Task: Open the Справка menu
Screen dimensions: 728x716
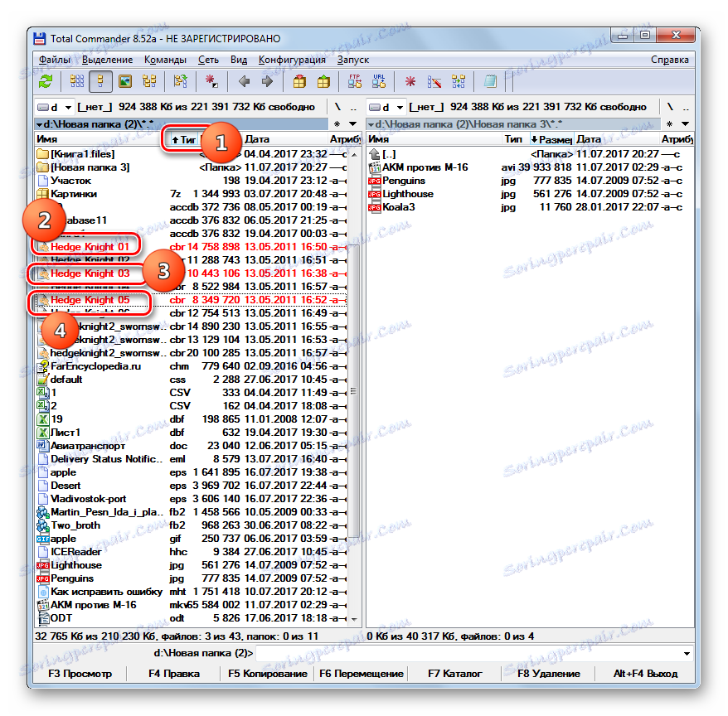Action: (669, 60)
